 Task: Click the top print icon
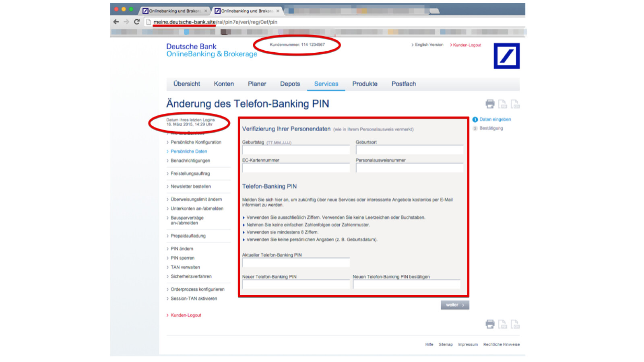(x=490, y=104)
